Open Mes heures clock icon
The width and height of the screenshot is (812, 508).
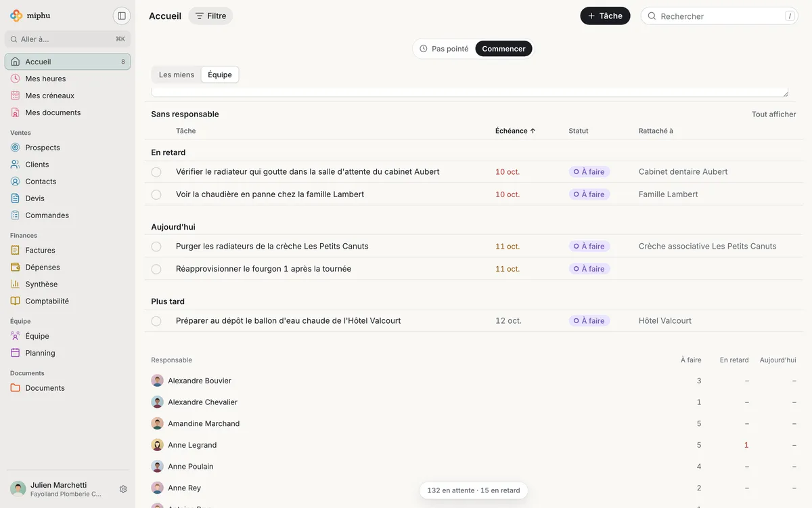click(x=15, y=79)
